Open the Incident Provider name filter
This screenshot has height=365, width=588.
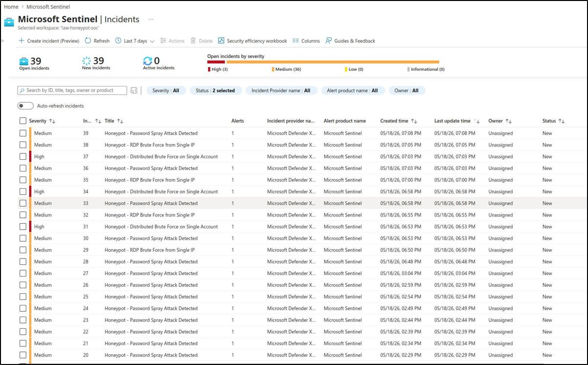(x=281, y=90)
